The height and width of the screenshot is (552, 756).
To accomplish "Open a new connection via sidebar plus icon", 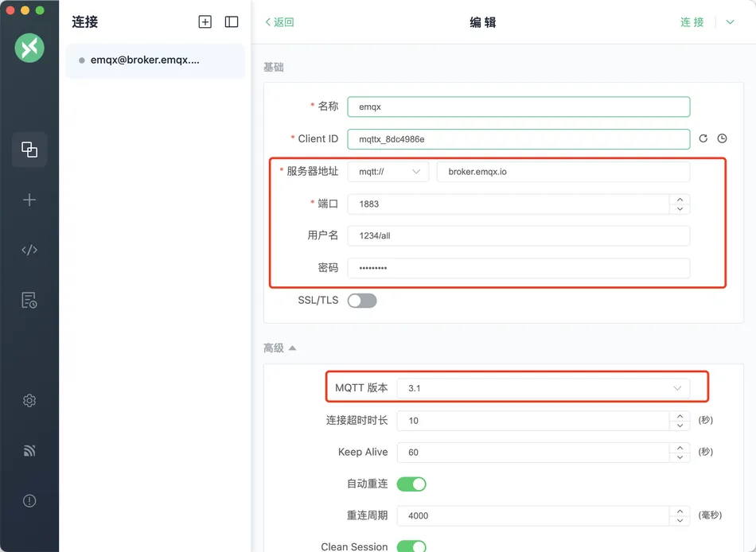I will click(x=29, y=200).
